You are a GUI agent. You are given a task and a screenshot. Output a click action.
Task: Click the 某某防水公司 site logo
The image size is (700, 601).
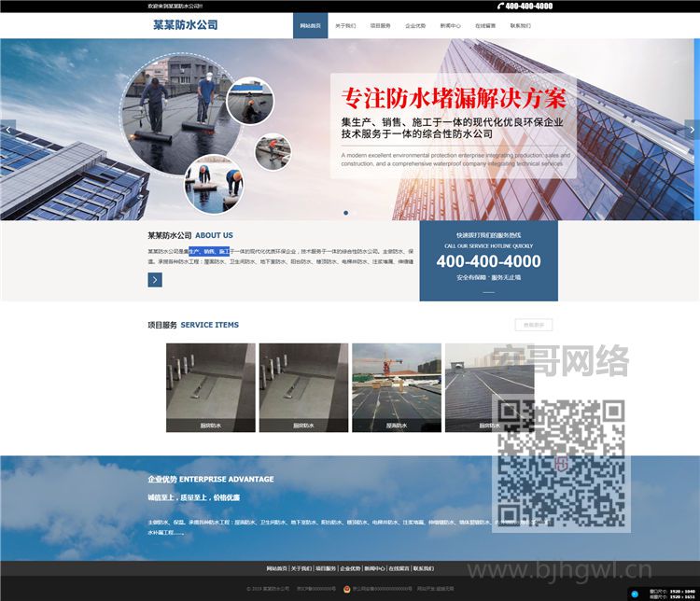click(186, 25)
